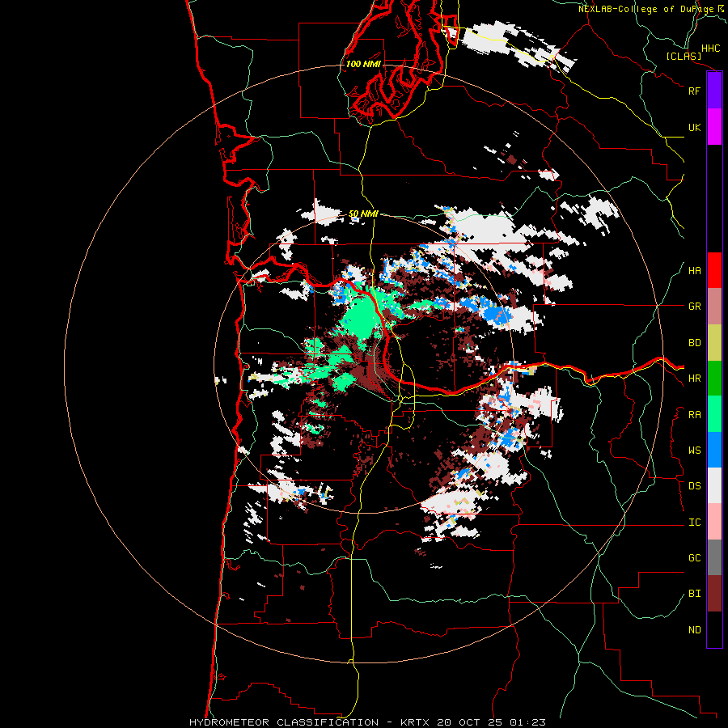Click the HHC product code label

point(710,49)
